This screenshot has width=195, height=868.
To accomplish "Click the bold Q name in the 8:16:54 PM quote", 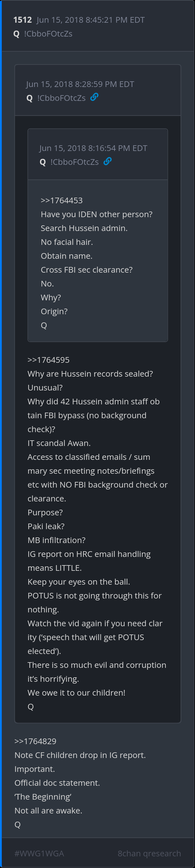I will pyautogui.click(x=43, y=162).
